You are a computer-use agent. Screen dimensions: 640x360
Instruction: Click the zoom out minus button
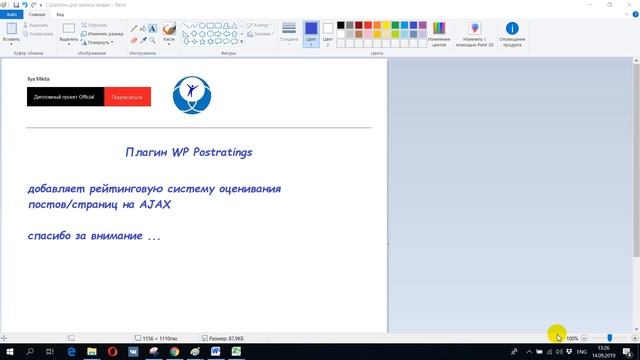[x=584, y=338]
